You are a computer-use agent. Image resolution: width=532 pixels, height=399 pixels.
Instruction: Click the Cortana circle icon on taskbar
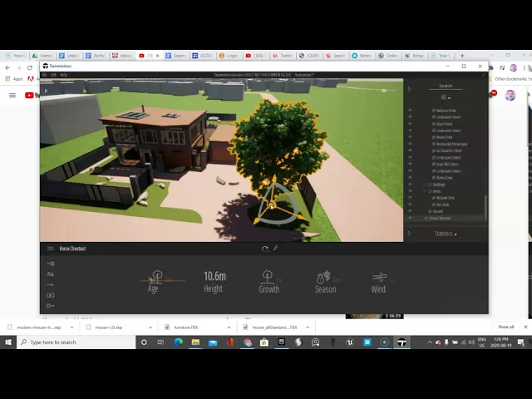(x=144, y=342)
